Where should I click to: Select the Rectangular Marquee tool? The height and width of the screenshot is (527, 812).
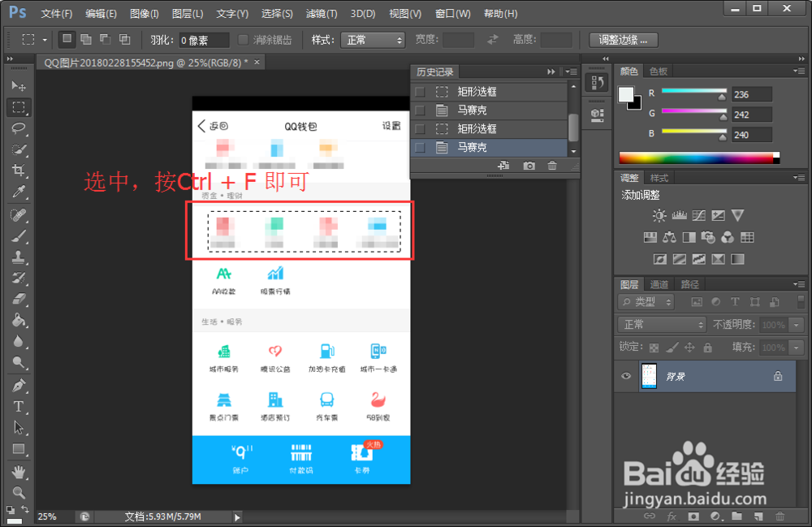(19, 107)
